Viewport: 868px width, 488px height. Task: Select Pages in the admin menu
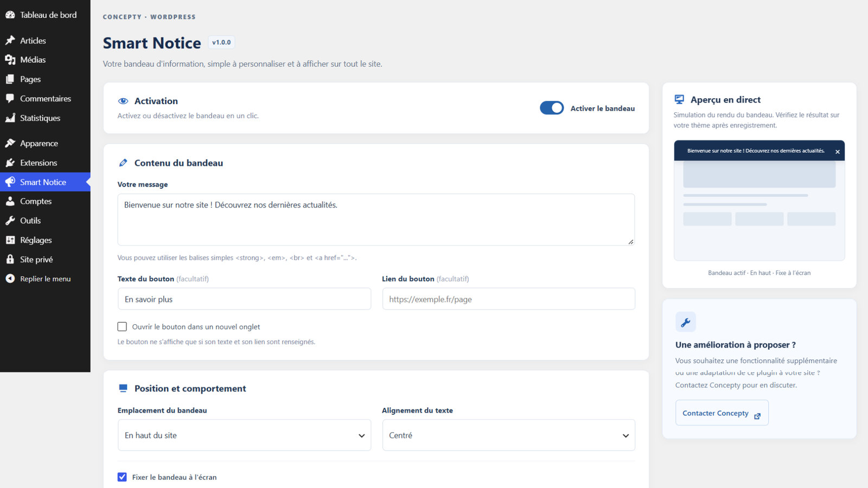pos(45,79)
